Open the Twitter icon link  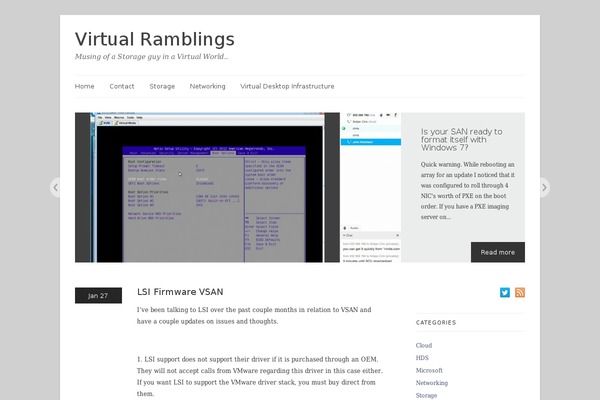tap(505, 292)
